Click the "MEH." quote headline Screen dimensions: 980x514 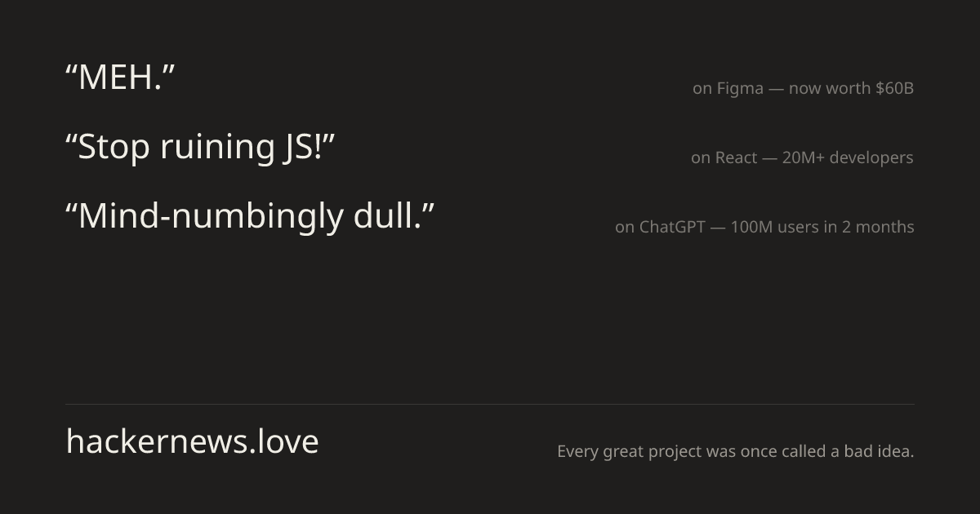tap(120, 78)
